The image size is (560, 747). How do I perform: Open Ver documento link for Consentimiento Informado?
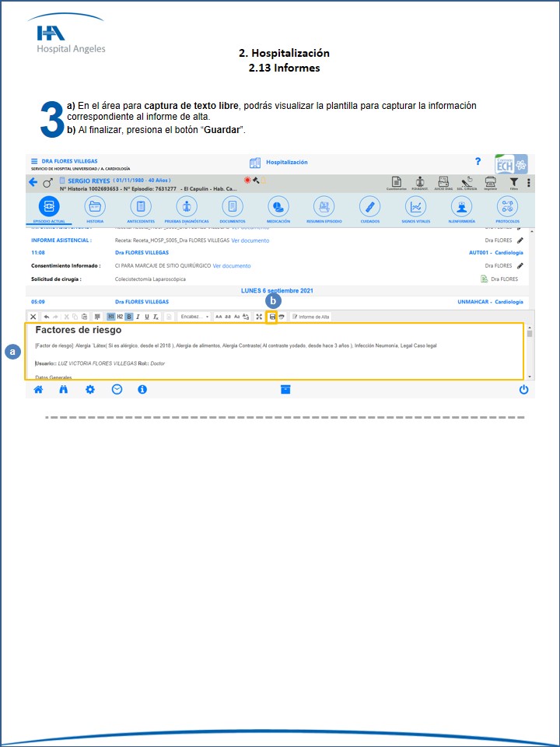pos(232,265)
